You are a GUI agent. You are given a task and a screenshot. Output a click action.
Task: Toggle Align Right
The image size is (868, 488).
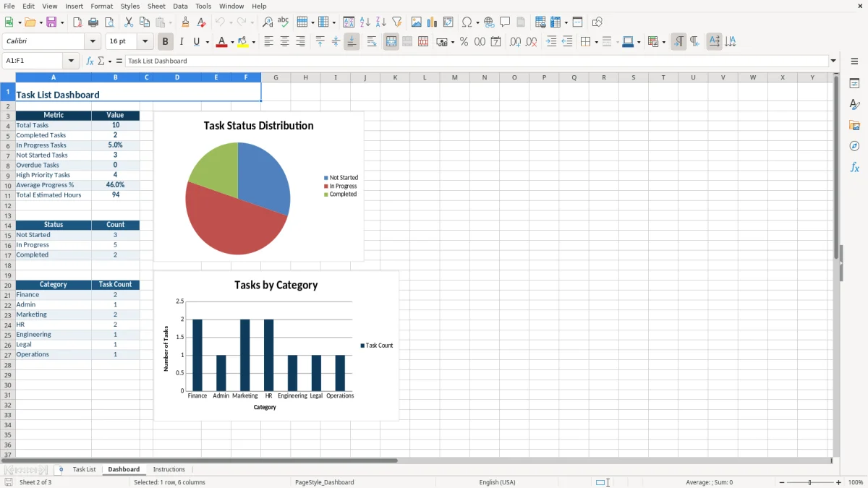pos(301,42)
